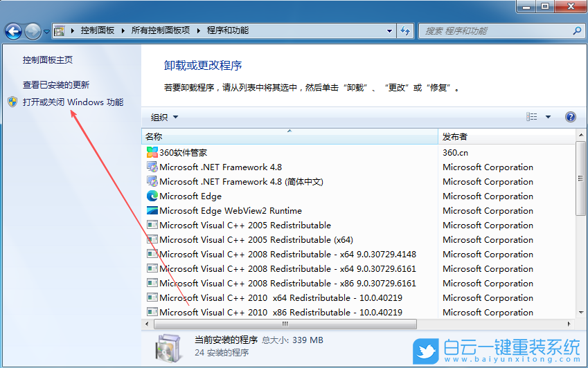
Task: Click 24 安装的程序 count text
Action: click(222, 353)
